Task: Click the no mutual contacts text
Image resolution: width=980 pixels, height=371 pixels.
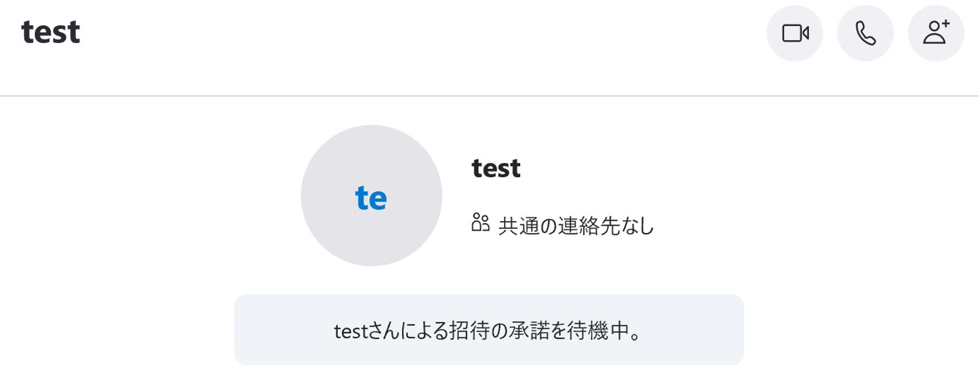Action: (x=576, y=226)
